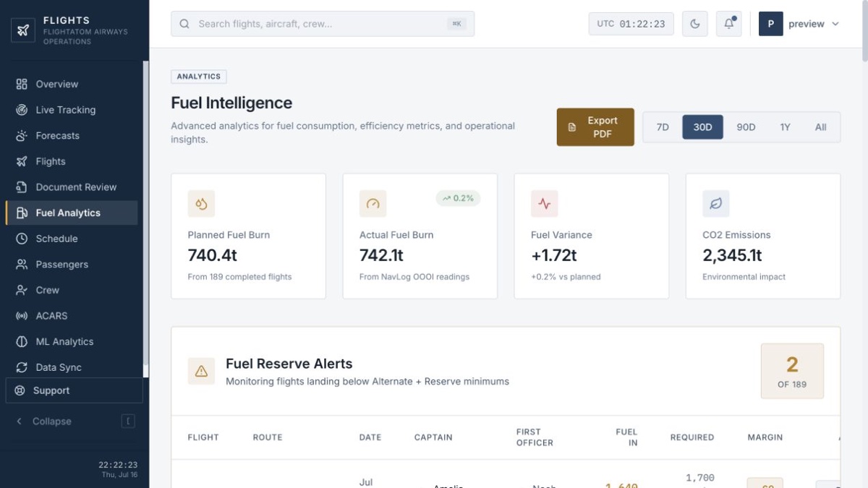Click the UTC clock display
This screenshot has width=868, height=488.
[631, 24]
